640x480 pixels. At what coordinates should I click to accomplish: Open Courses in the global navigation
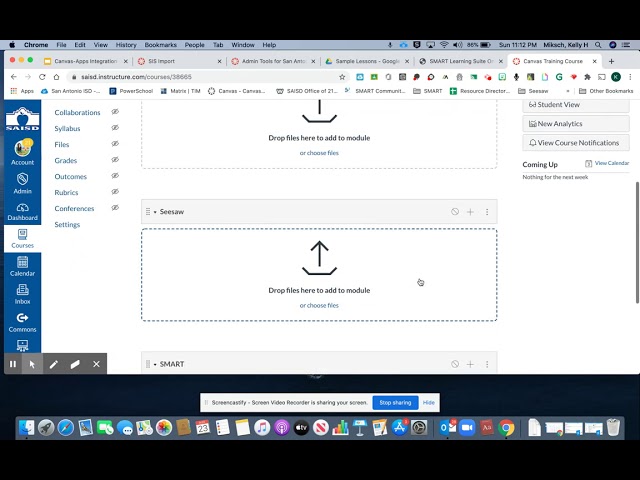pos(22,239)
